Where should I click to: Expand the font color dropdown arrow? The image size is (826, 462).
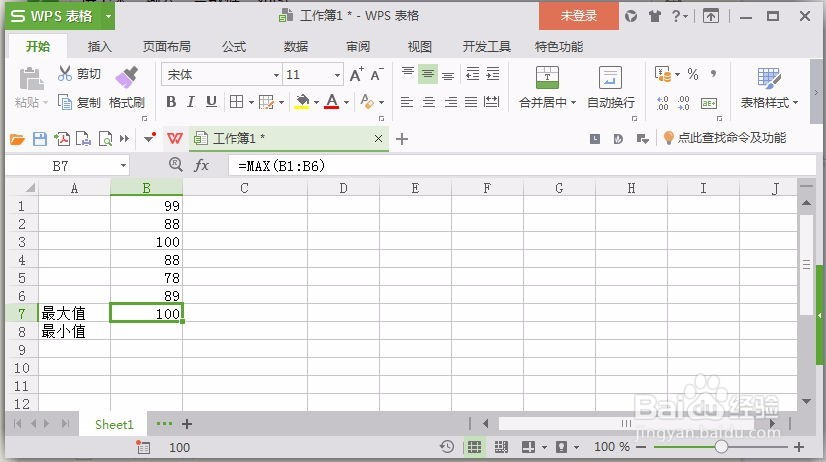tap(346, 102)
